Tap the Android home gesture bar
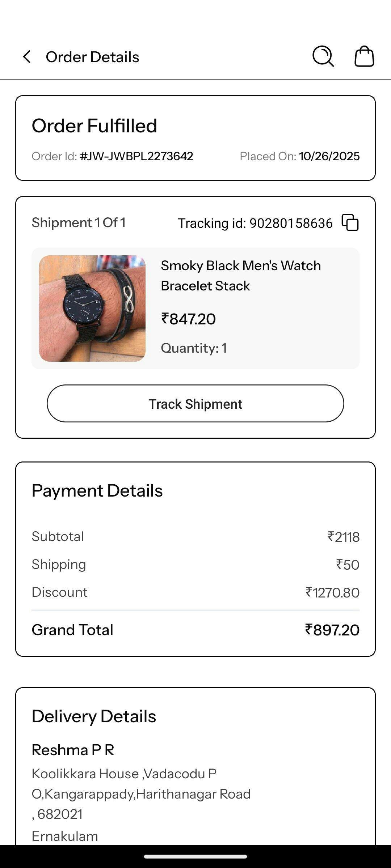Image resolution: width=391 pixels, height=868 pixels. (195, 856)
